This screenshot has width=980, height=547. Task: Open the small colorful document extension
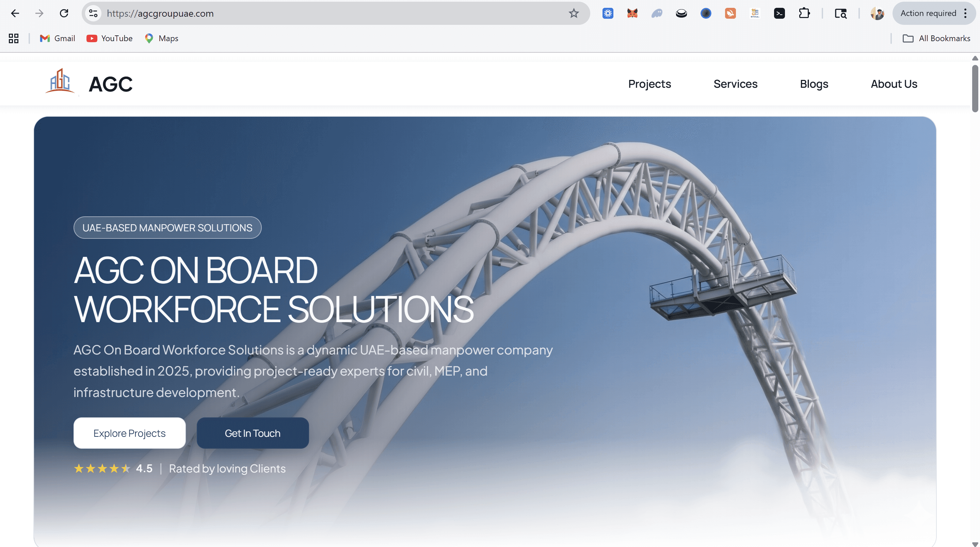[x=755, y=13]
